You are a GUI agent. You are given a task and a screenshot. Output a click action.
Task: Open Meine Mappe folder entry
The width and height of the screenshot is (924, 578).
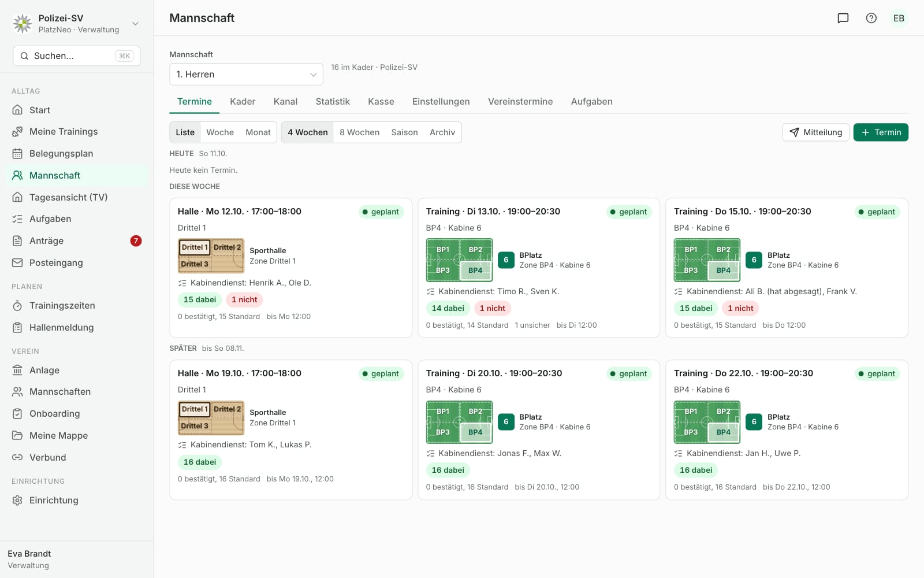point(77,436)
